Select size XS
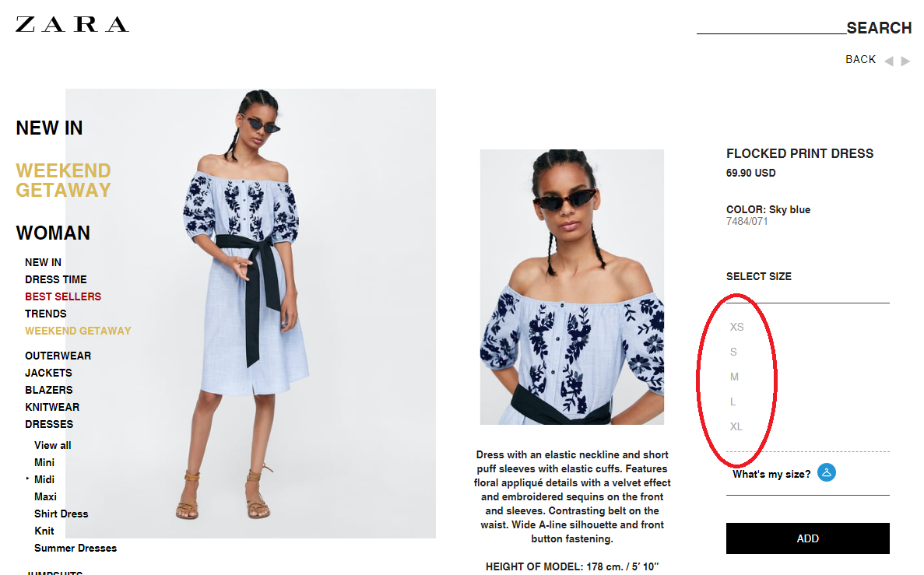This screenshot has width=924, height=575. click(x=736, y=327)
